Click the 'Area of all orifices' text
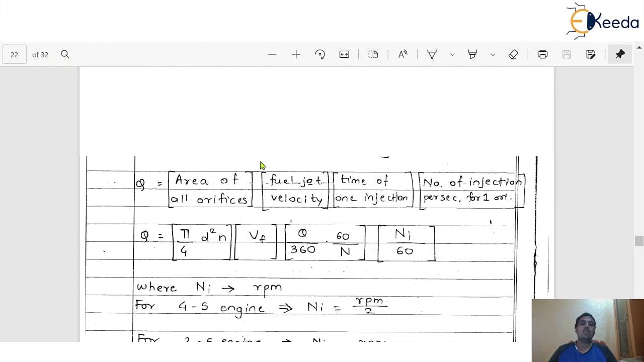Viewport: 644px width, 362px height. pyautogui.click(x=211, y=190)
